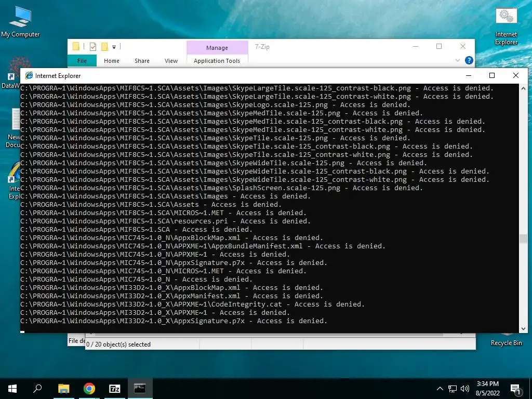Maximize the 7-Zip explorer window
The image size is (532, 399).
pyautogui.click(x=439, y=46)
